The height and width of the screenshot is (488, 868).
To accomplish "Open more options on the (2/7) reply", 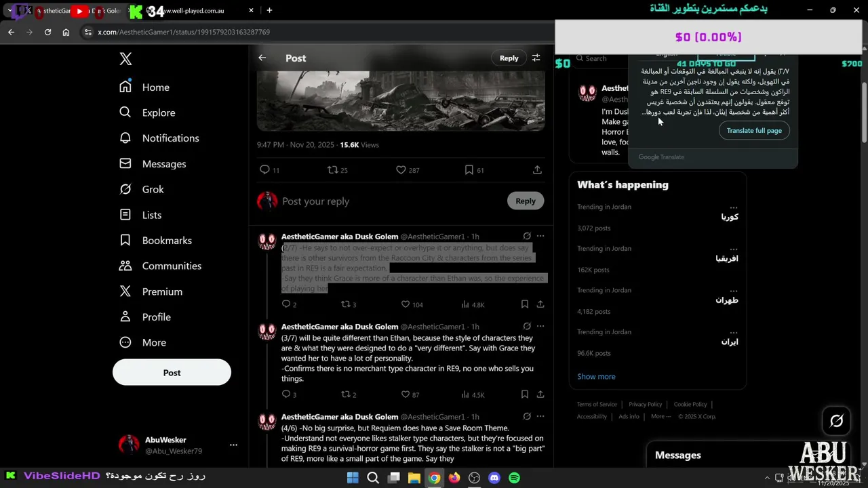I will [540, 236].
